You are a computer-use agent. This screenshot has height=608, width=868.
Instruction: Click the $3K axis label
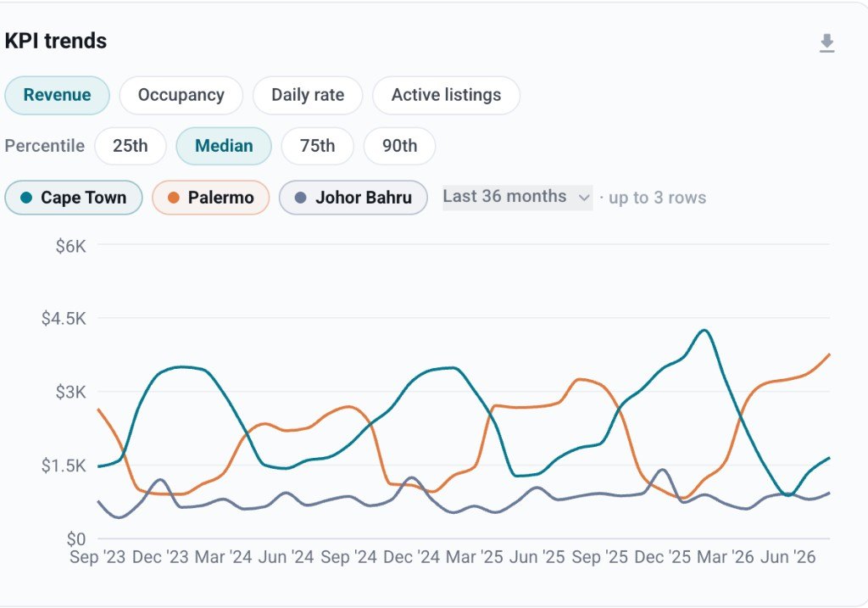pos(71,392)
